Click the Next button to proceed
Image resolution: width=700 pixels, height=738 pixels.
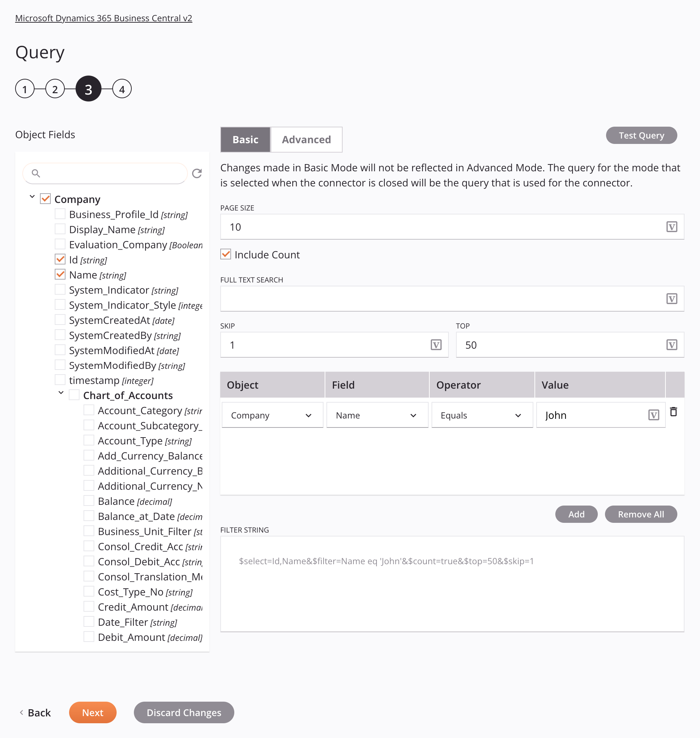click(93, 712)
